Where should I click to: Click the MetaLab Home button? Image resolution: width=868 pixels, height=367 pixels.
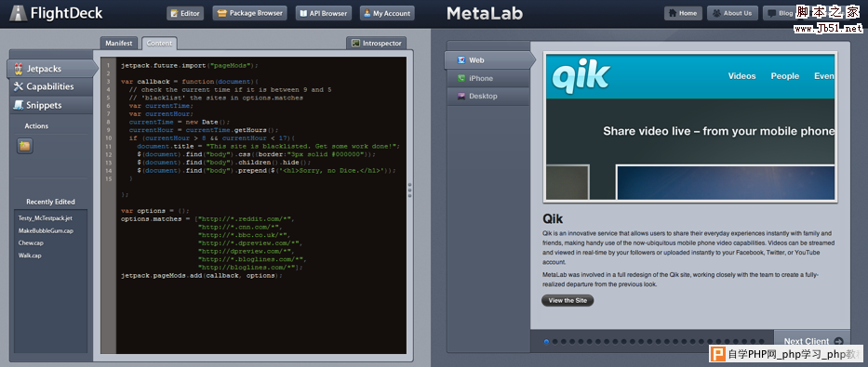(683, 13)
